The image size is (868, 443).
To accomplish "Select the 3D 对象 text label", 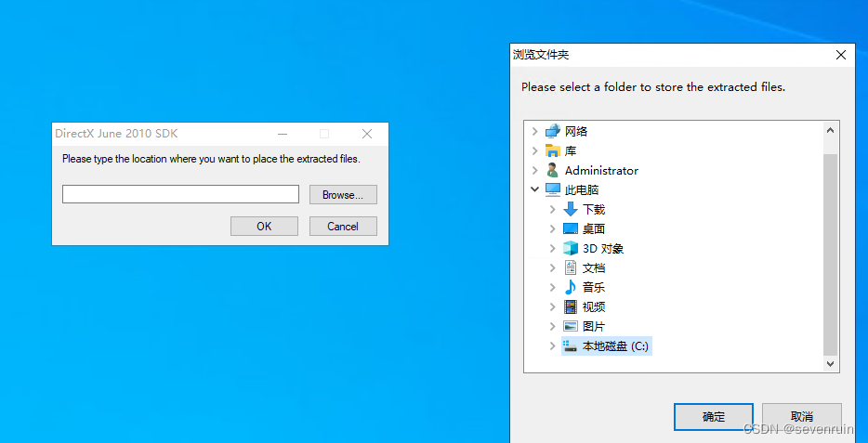I will click(x=603, y=248).
